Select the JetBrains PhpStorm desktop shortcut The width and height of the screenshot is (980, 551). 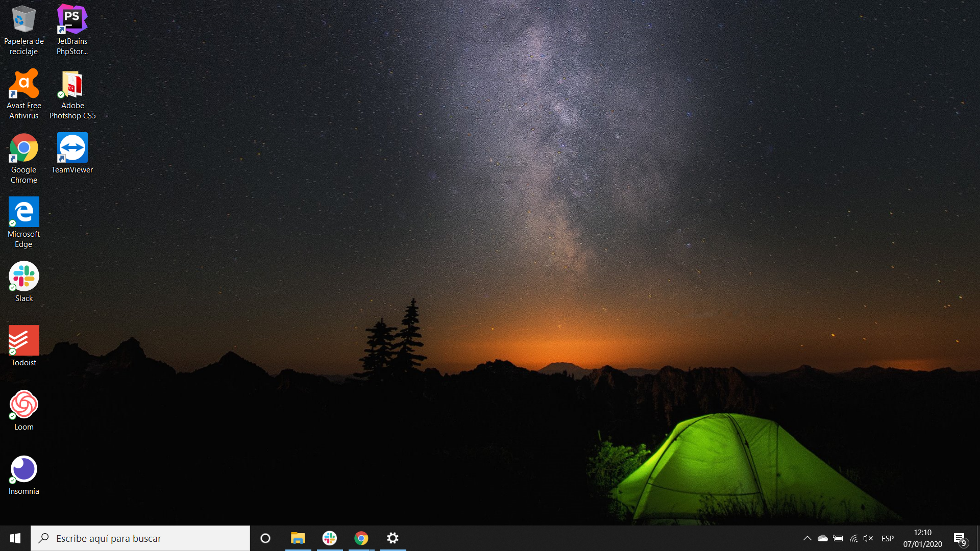pyautogui.click(x=72, y=31)
